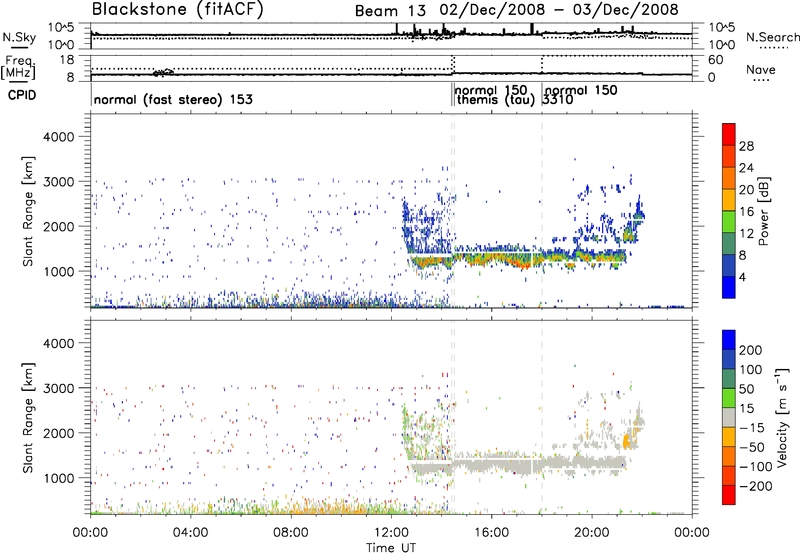Click the 'Beam 13' label in the header
The image size is (800, 554).
(392, 10)
